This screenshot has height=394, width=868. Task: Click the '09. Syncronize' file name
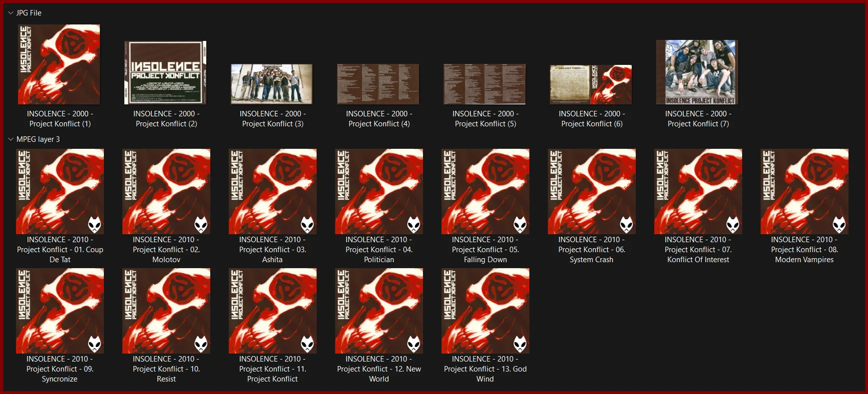tap(60, 369)
